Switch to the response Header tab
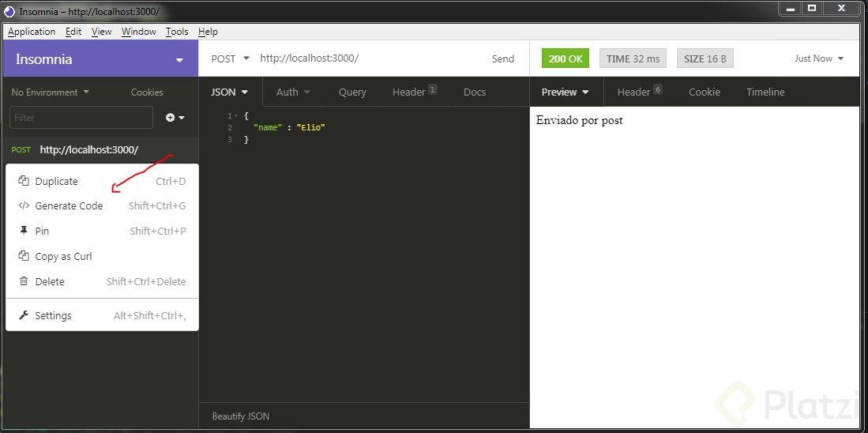 click(640, 92)
